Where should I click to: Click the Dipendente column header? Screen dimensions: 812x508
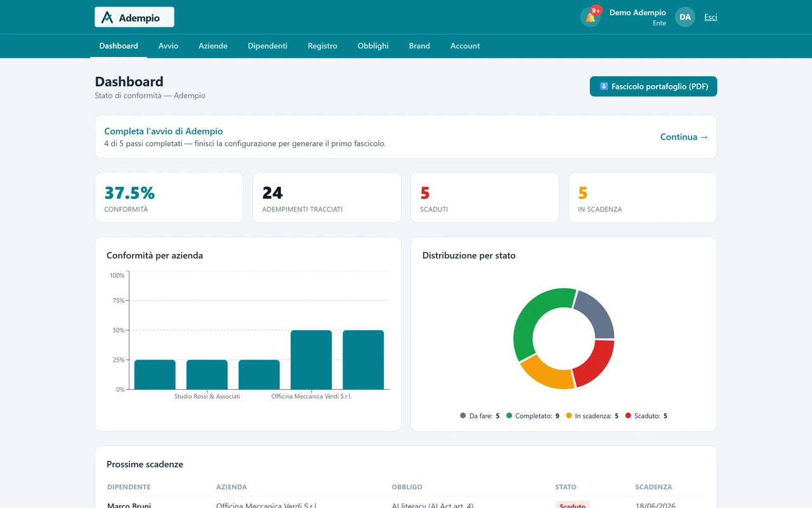point(129,487)
